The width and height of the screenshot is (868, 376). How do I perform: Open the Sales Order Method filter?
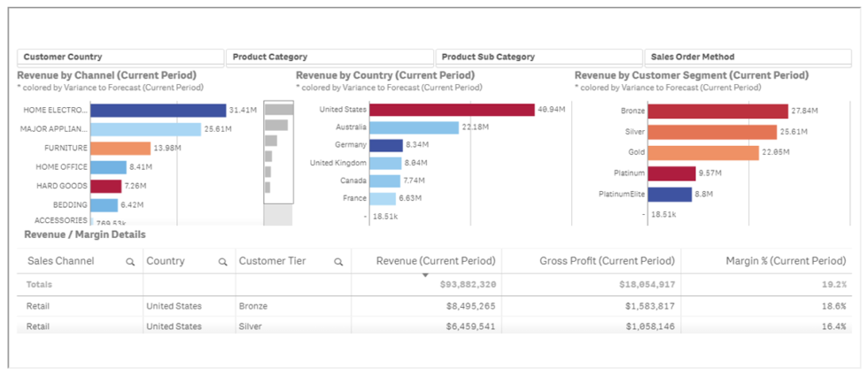click(x=748, y=57)
